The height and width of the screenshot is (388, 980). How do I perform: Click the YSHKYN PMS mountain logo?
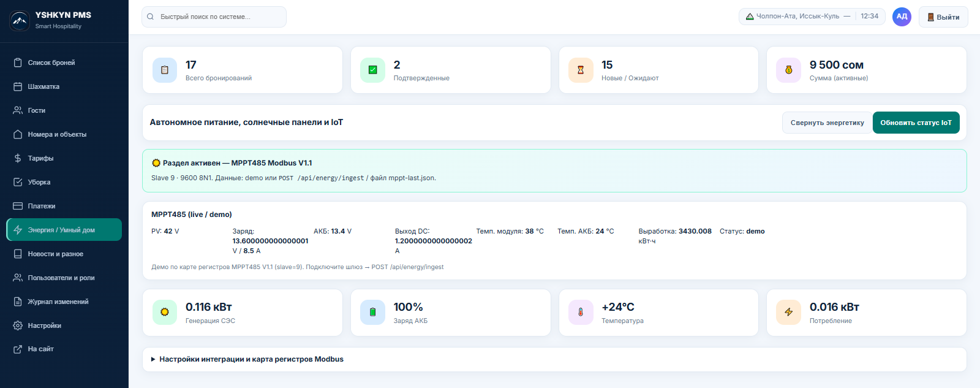point(20,21)
